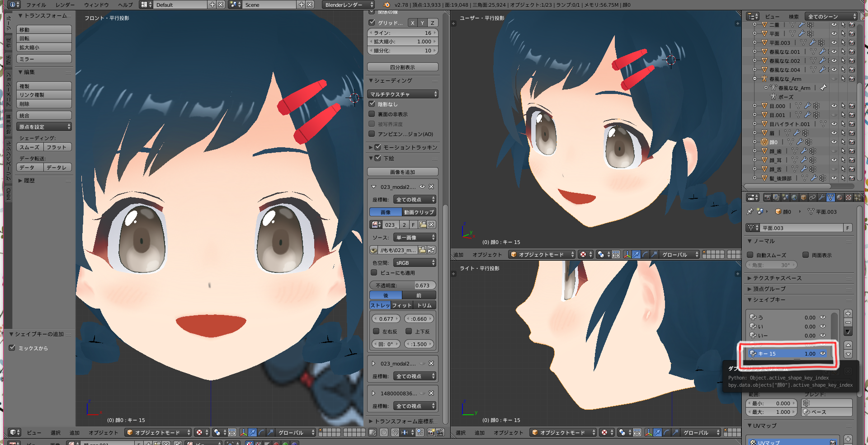Enable the 左右反 flip horizontal checkbox
The width and height of the screenshot is (868, 445).
(376, 331)
